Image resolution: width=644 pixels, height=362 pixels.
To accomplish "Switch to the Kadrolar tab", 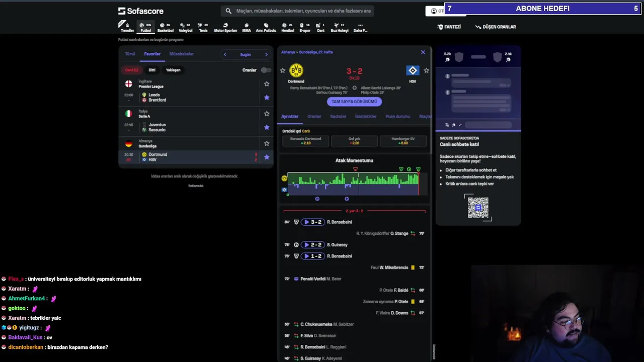I will click(338, 117).
